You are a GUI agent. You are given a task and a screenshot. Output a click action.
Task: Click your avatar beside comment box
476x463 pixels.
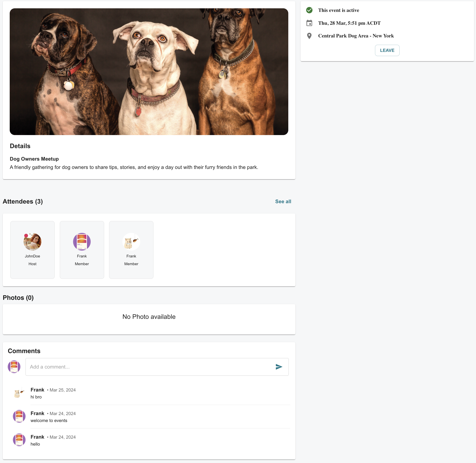(x=14, y=367)
